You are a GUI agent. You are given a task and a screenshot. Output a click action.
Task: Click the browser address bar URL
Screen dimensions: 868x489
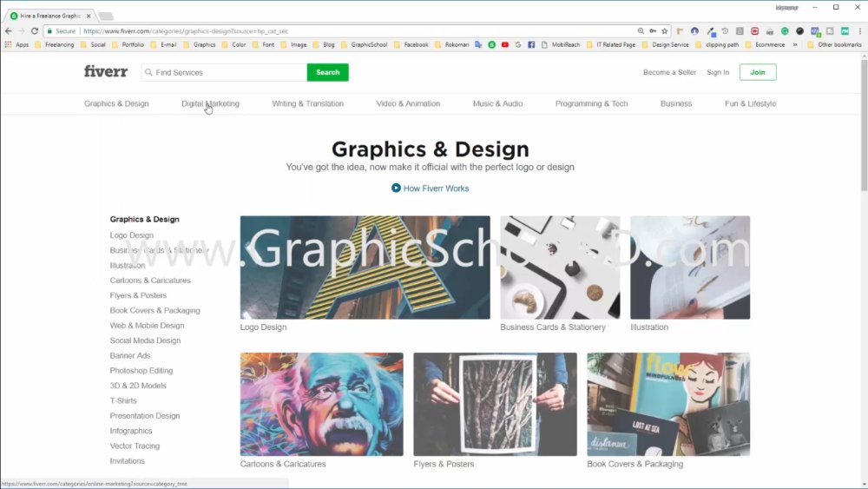tap(186, 31)
